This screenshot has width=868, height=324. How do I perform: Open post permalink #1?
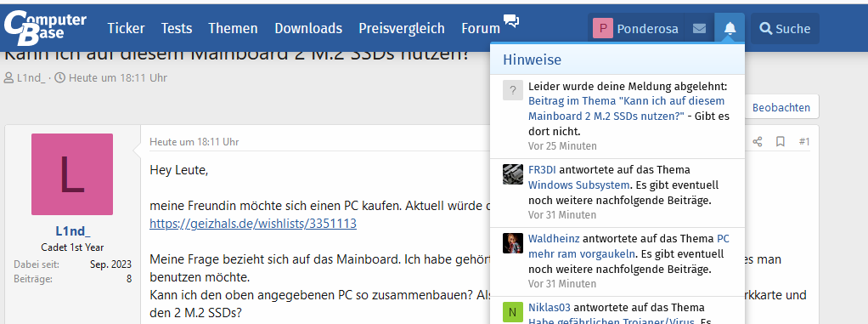click(x=804, y=142)
